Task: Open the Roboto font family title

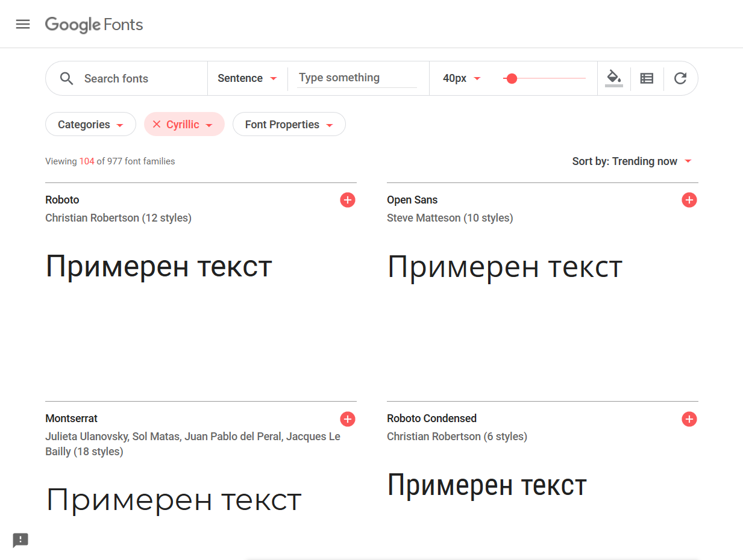Action: click(62, 200)
